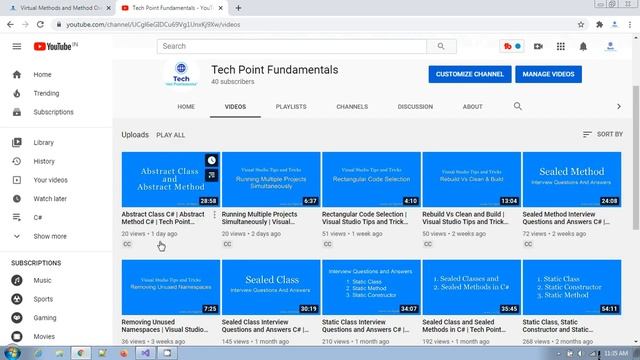
Task: Click the Tech Point Fundamentals channel avatar
Action: (181, 74)
